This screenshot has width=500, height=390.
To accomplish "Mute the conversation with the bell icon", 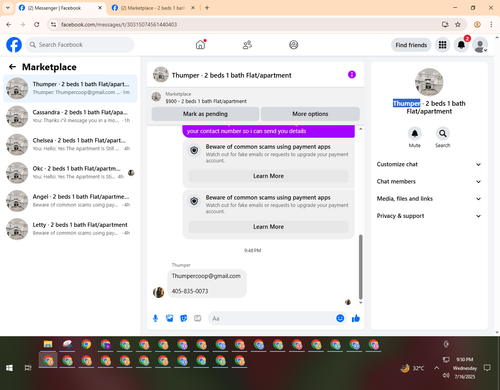I will (415, 134).
